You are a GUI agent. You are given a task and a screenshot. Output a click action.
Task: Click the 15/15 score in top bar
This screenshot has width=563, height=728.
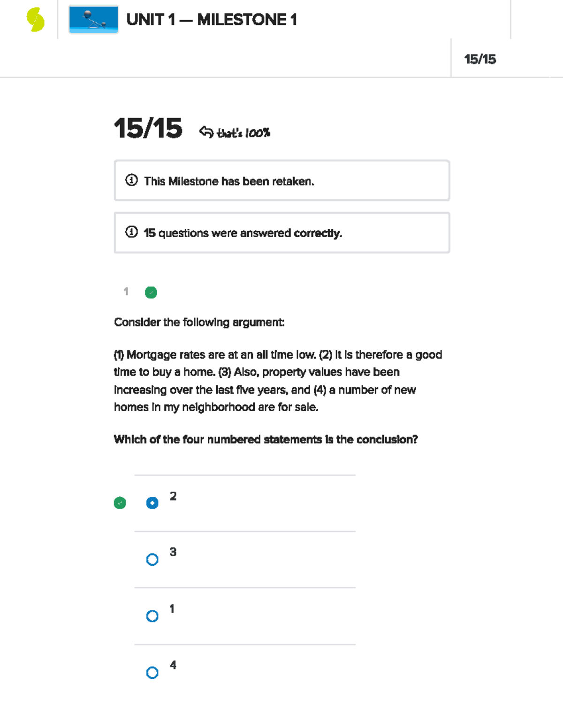point(480,59)
